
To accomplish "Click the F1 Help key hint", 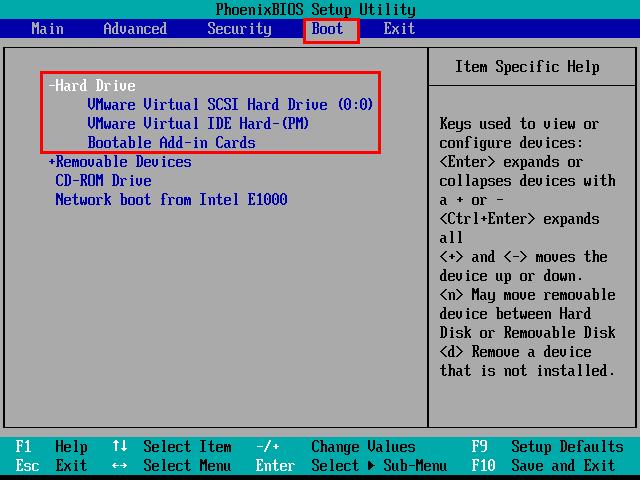I will pos(52,447).
